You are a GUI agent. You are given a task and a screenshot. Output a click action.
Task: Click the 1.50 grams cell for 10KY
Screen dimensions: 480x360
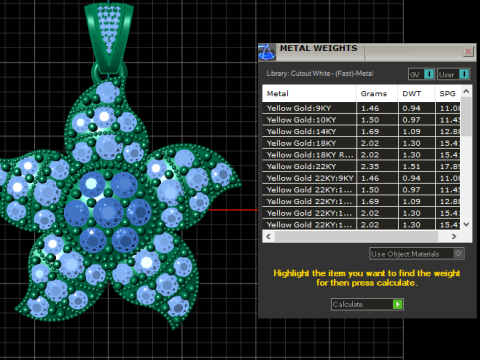(377, 120)
